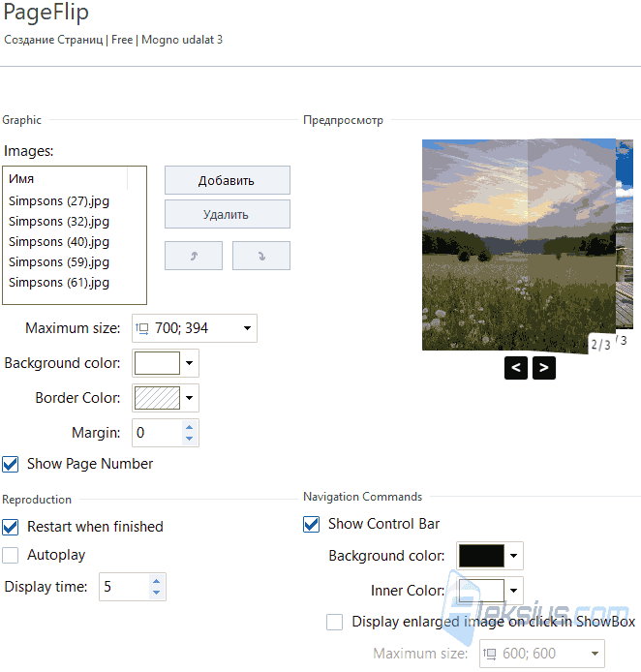Increase Margin with up arrow
This screenshot has height=672, width=641.
tap(190, 427)
